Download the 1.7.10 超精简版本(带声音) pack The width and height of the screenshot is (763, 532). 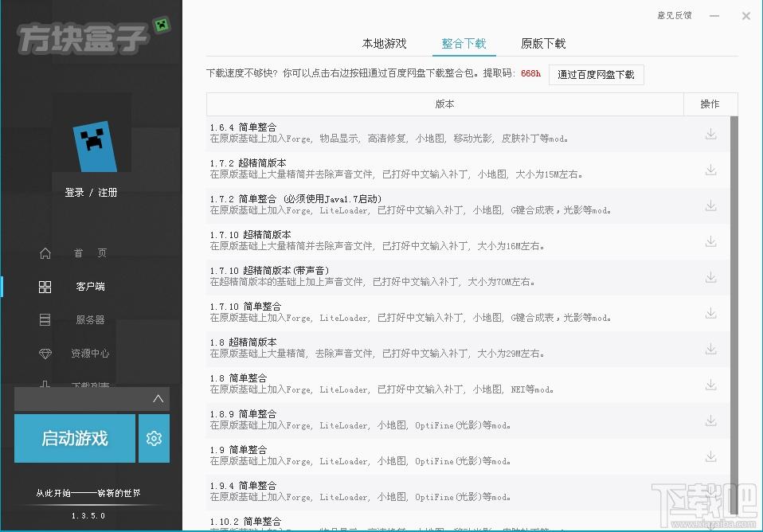(x=710, y=277)
